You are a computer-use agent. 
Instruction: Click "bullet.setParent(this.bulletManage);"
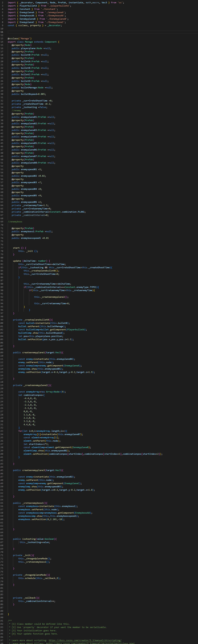42,326
